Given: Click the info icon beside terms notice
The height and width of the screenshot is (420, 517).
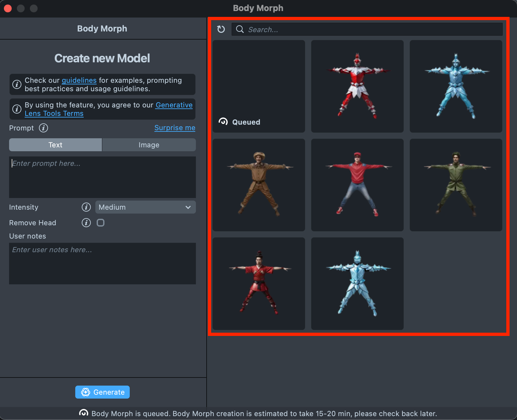Looking at the screenshot, I should [17, 109].
